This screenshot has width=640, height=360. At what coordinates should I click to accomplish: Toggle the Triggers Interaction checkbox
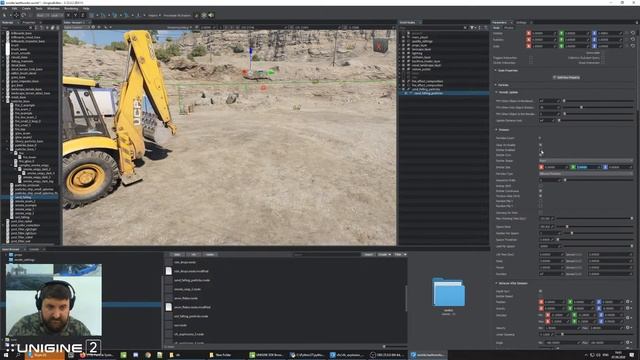(531, 58)
